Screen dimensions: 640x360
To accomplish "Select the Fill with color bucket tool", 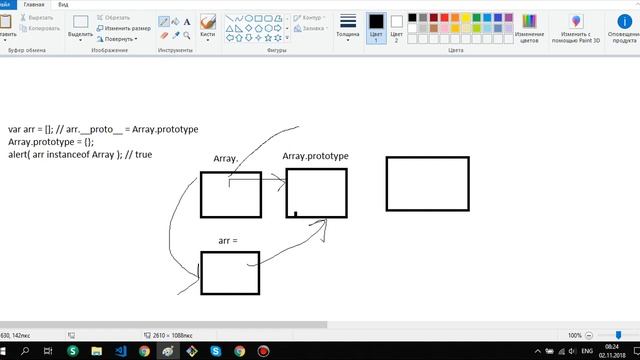I will pyautogui.click(x=176, y=22).
